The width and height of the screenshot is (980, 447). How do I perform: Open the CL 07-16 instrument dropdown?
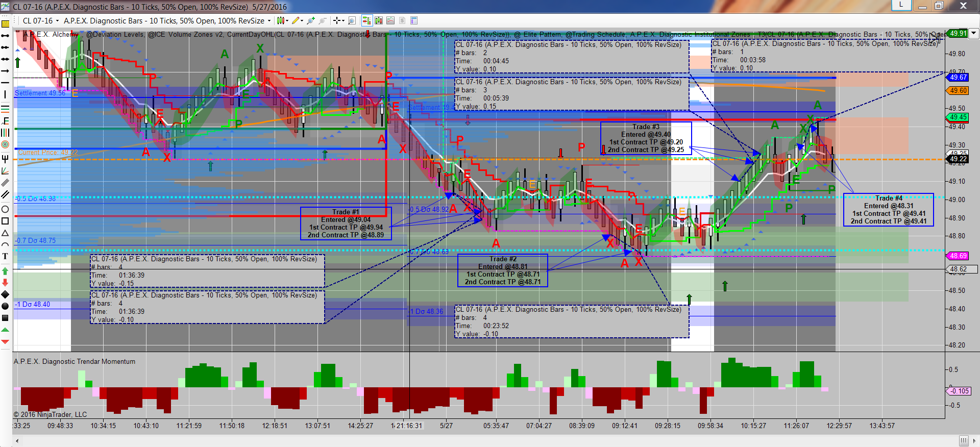point(41,21)
